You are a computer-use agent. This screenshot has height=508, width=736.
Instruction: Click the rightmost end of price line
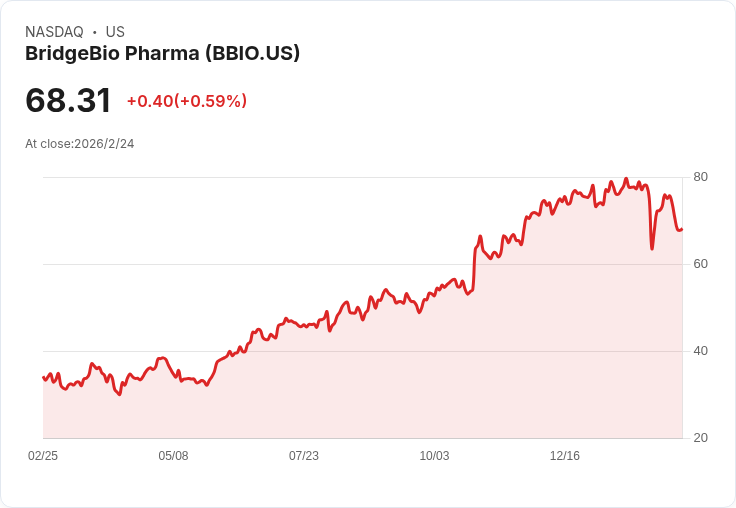click(682, 229)
